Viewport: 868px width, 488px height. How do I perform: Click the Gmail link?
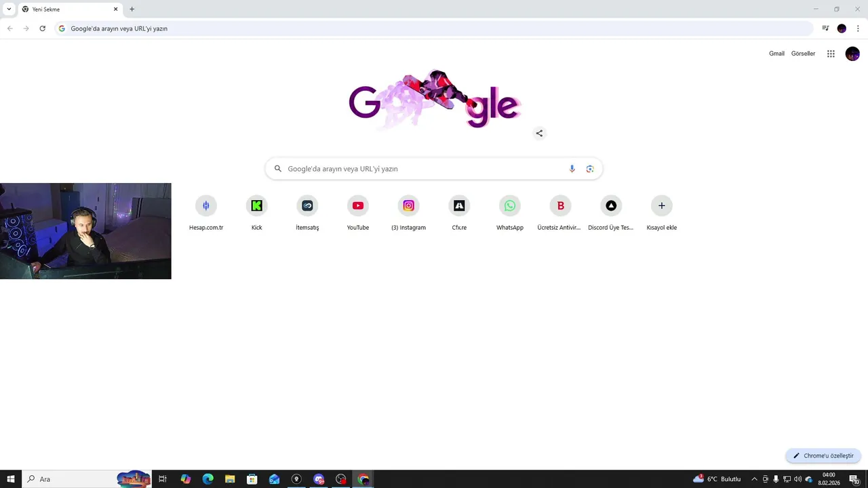pyautogui.click(x=776, y=54)
